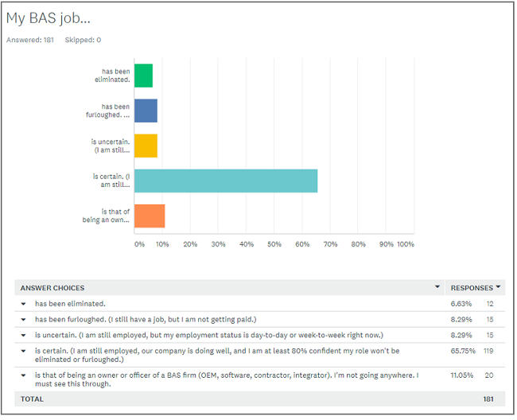The image size is (517, 420).
Task: Click the 'Answered: 181' text
Action: coord(30,40)
